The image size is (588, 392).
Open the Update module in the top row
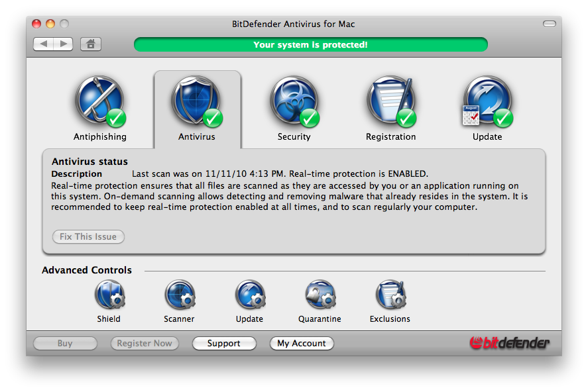(487, 101)
